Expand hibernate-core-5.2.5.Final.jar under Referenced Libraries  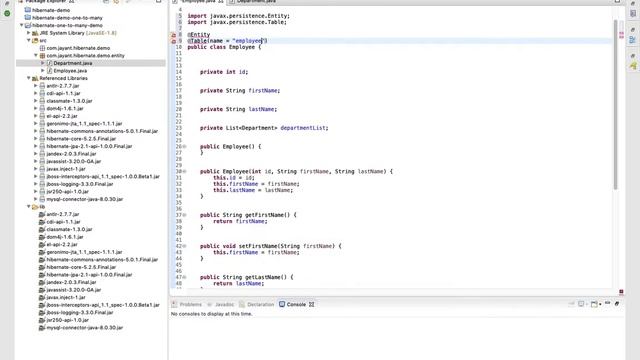tap(36, 138)
